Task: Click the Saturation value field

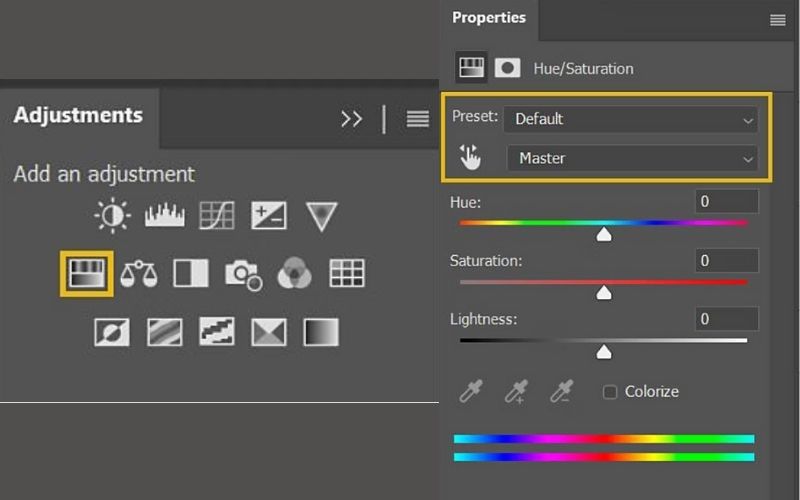Action: 727,261
